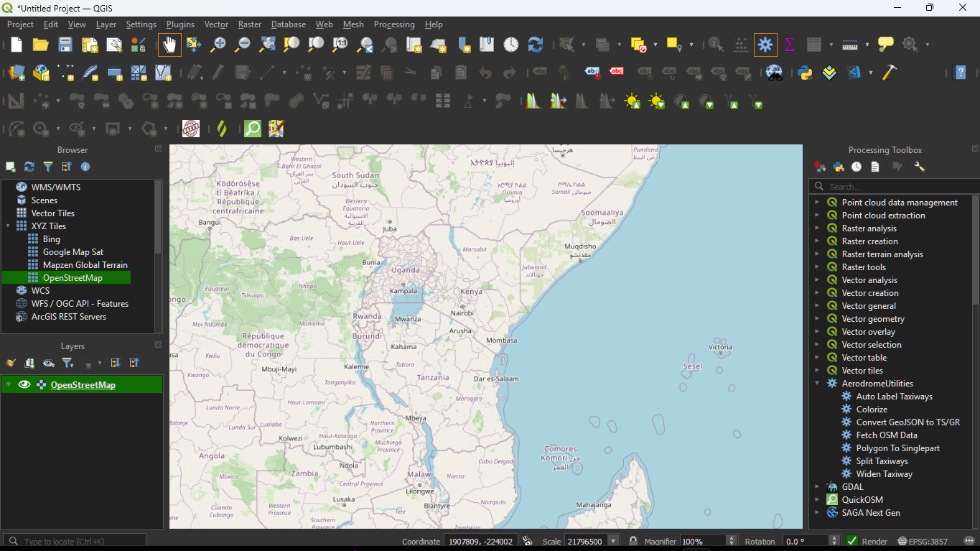Screen dimensions: 980x551
Task: Toggle OpenStreetMap layer visibility eye
Action: tap(24, 385)
